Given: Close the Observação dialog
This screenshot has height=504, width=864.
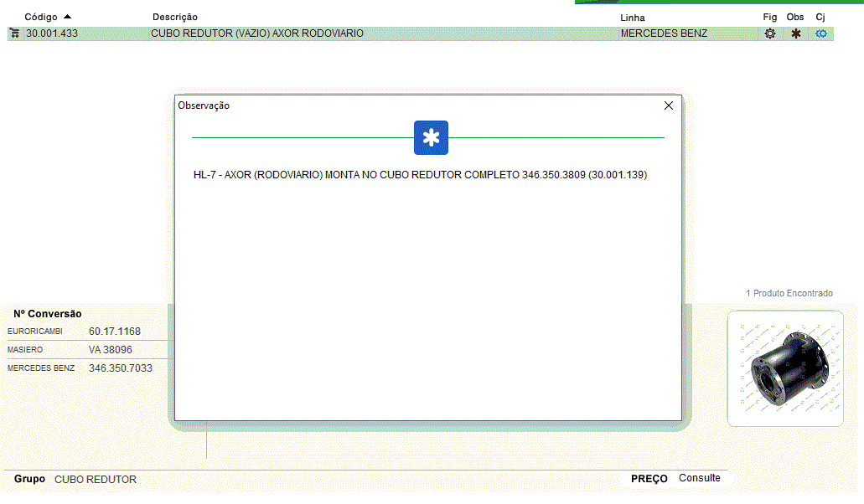Looking at the screenshot, I should click(669, 105).
